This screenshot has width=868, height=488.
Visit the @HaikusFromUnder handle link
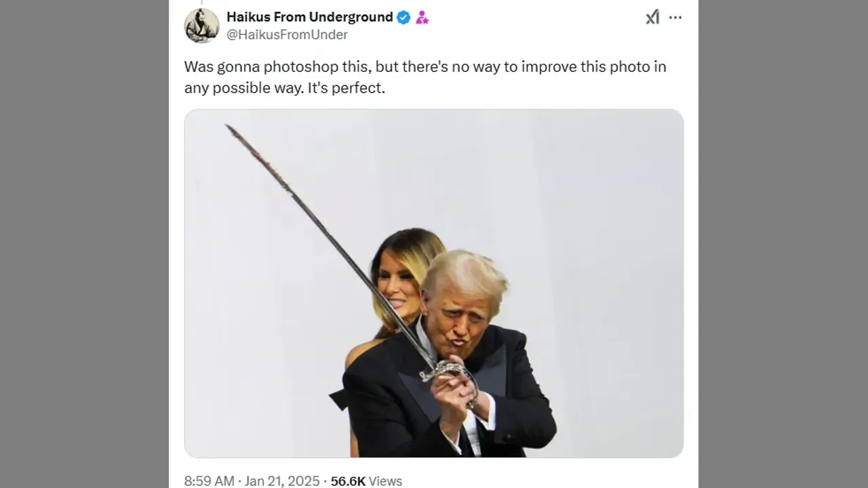(287, 35)
